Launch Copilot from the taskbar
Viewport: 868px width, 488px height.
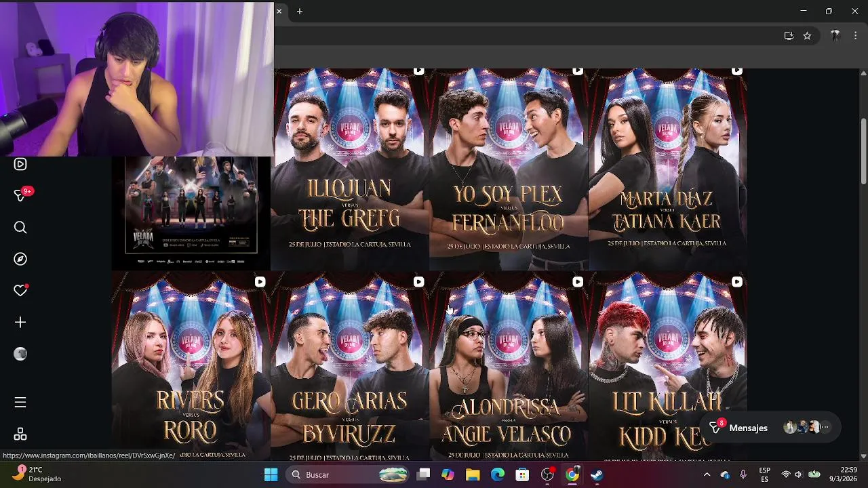click(x=448, y=474)
